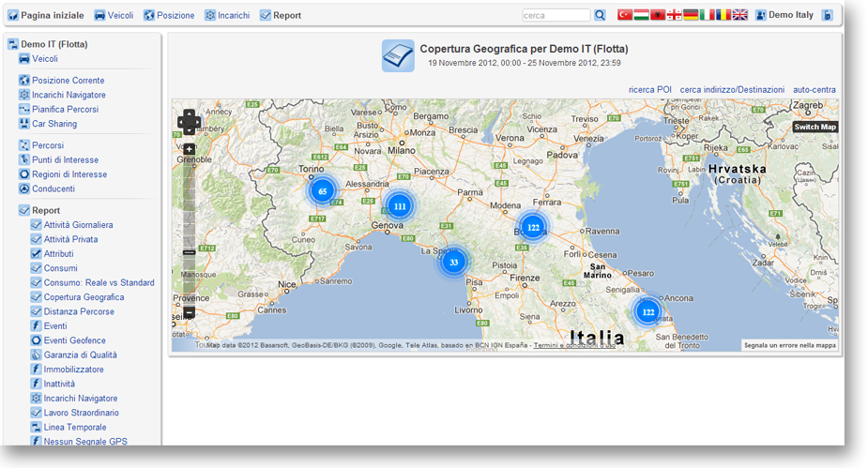The width and height of the screenshot is (868, 468).
Task: Open Pagina iniziale from top navigation
Action: pyautogui.click(x=46, y=16)
